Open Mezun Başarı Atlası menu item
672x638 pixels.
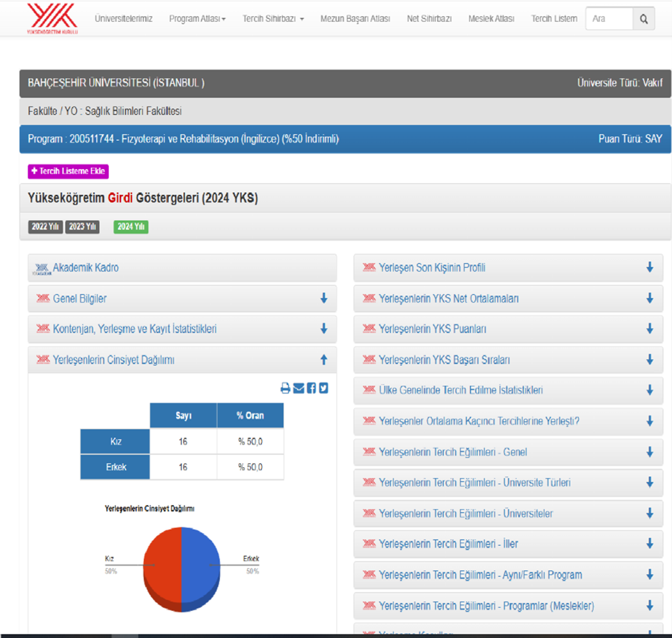[x=355, y=19]
